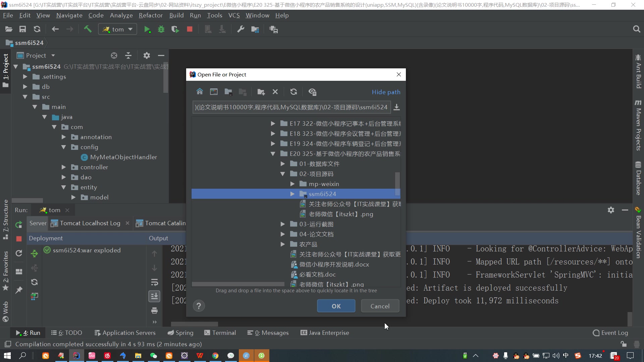Click the dialog vertical scrollbar thumb
The width and height of the screenshot is (644, 362).
[397, 184]
